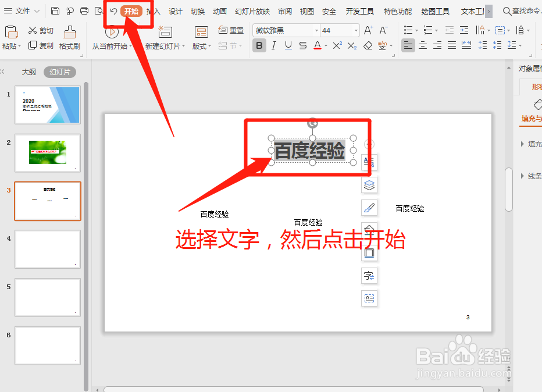Select slide 1 thumbnail with 2020 title

pos(48,105)
